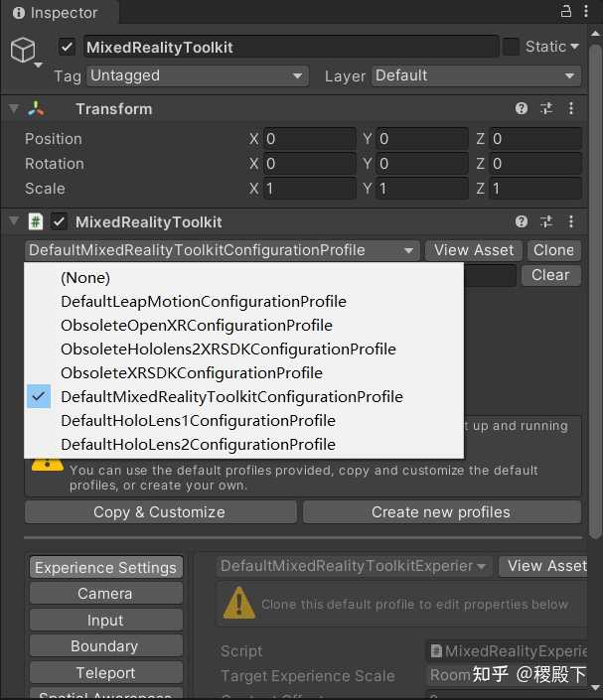Toggle the MixedRealityToolkit component enabled checkbox
This screenshot has height=700, width=603.
pyautogui.click(x=59, y=221)
